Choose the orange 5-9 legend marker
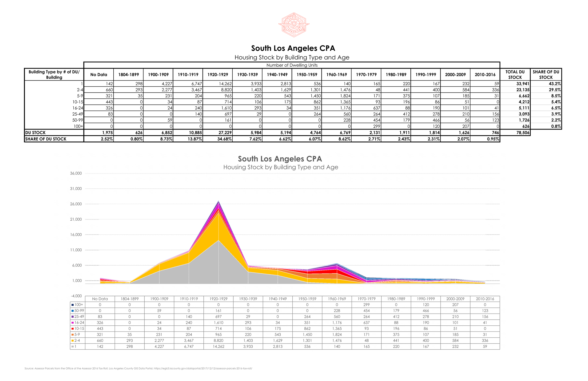 click(x=73, y=334)
